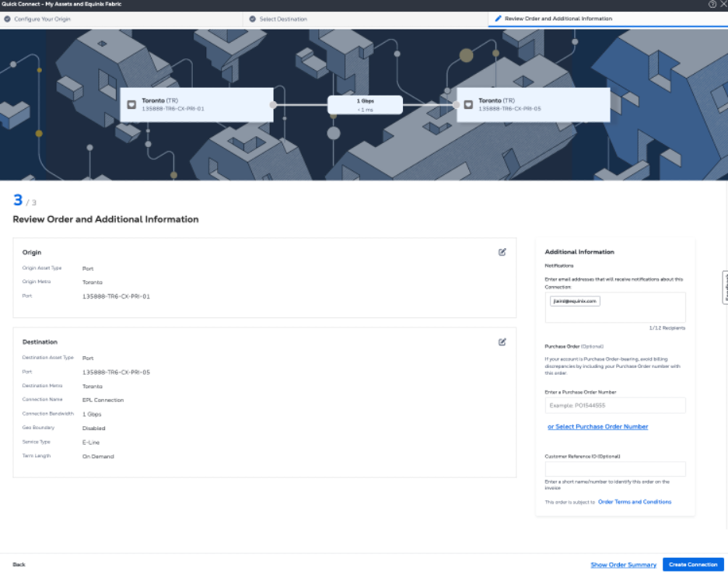This screenshot has height=574, width=728.
Task: Show Order Summary
Action: [623, 565]
